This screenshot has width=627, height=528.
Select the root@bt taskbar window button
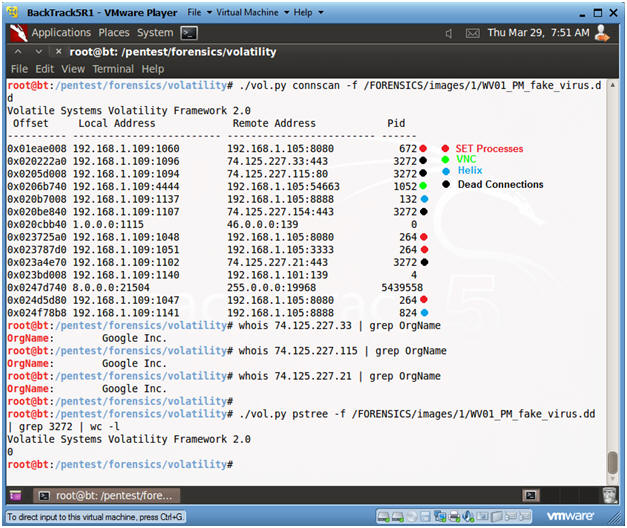pyautogui.click(x=106, y=496)
